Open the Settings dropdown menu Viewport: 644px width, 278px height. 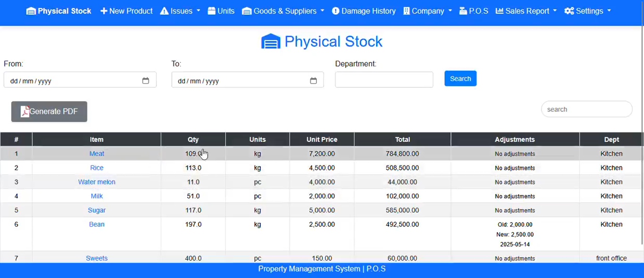(587, 11)
